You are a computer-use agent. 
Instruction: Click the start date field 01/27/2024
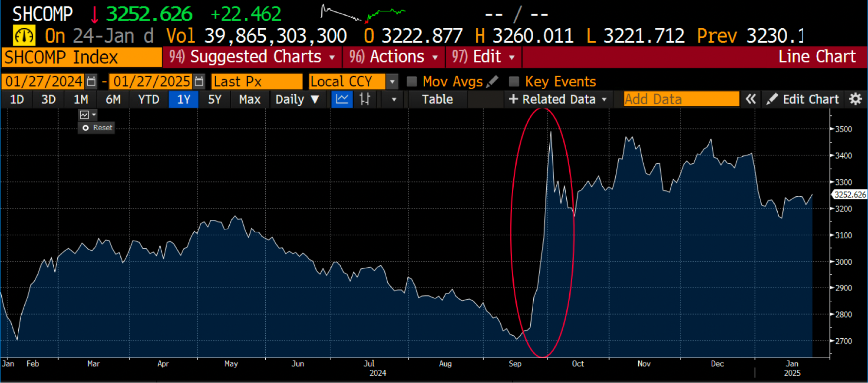click(x=43, y=81)
